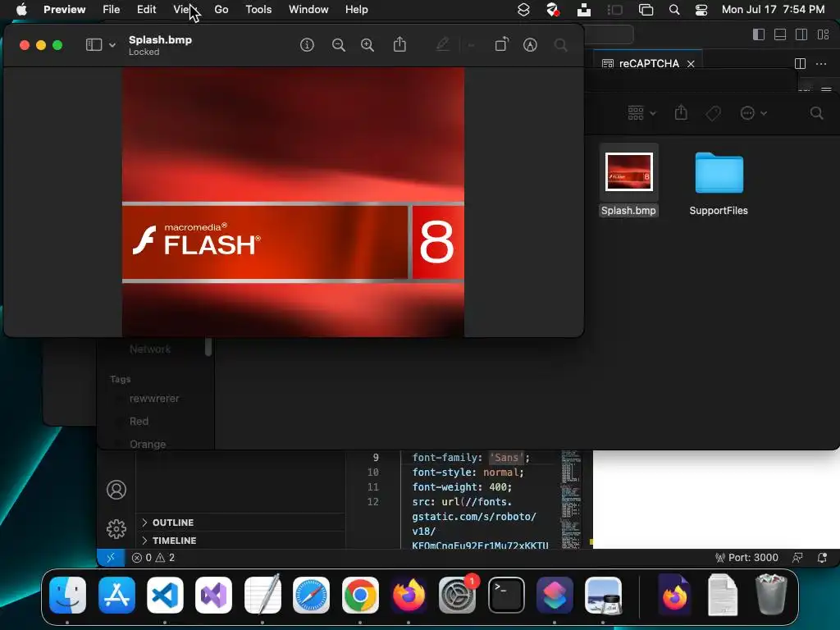Image resolution: width=840 pixels, height=630 pixels.
Task: Open VS Code Accounts icon
Action: [x=116, y=490]
